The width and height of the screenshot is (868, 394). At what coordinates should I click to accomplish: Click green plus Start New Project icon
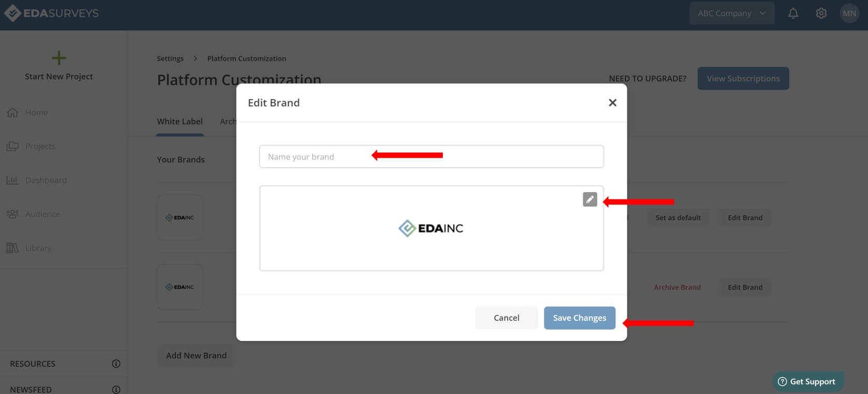click(x=59, y=58)
